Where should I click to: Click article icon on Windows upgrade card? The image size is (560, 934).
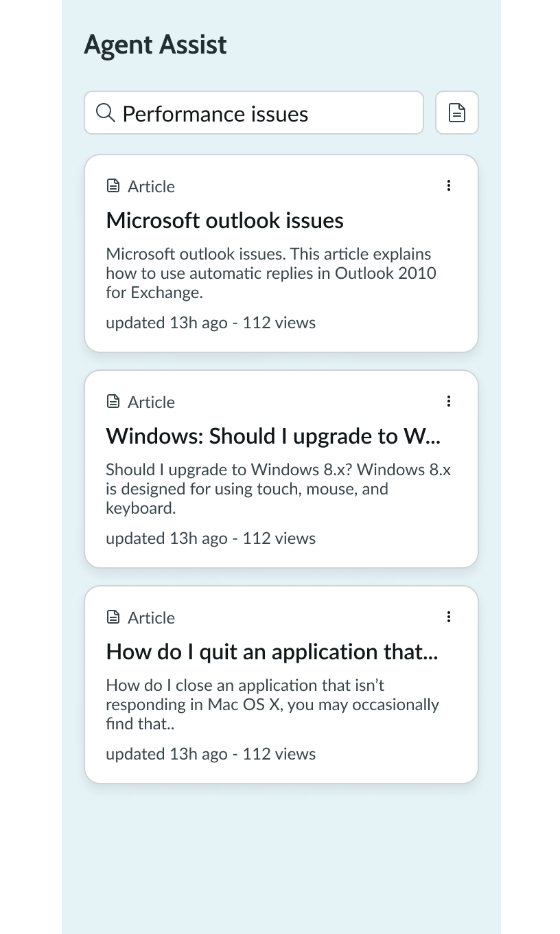pyautogui.click(x=113, y=402)
